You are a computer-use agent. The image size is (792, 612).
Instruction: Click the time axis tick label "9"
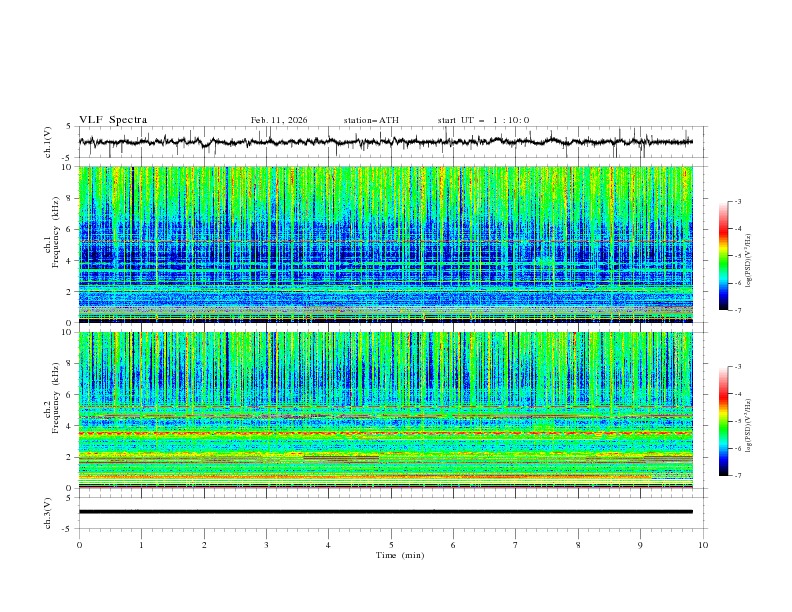[x=640, y=545]
